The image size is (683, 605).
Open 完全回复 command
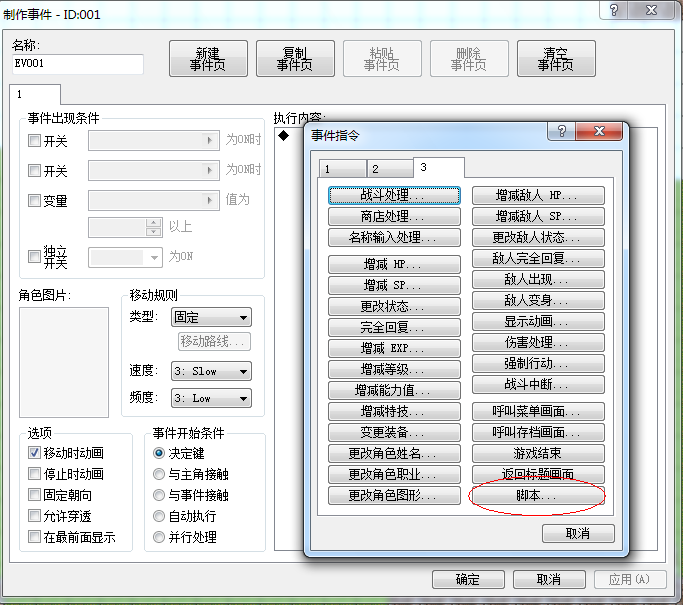click(x=394, y=327)
